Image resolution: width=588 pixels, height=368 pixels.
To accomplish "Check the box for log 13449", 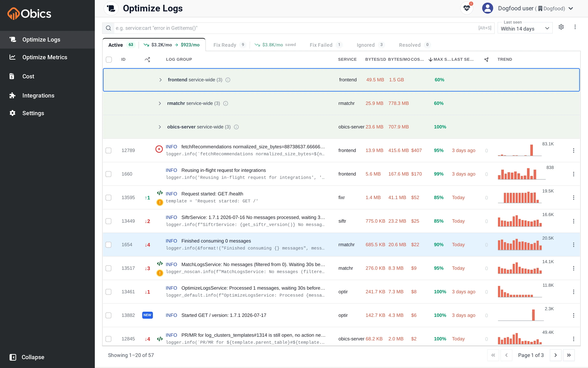I will (108, 221).
